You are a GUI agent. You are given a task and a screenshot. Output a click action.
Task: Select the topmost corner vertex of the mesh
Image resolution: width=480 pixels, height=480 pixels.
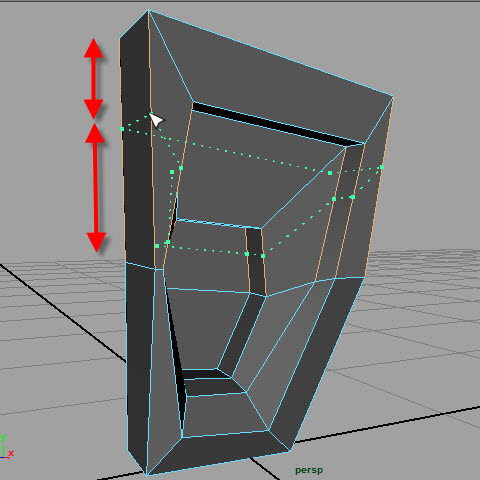[x=149, y=11]
